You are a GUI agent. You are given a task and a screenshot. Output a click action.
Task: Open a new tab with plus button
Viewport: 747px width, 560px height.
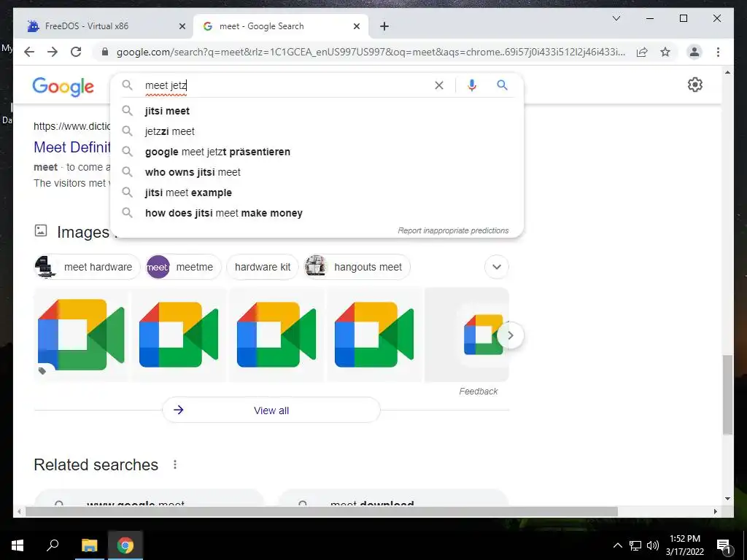[384, 26]
